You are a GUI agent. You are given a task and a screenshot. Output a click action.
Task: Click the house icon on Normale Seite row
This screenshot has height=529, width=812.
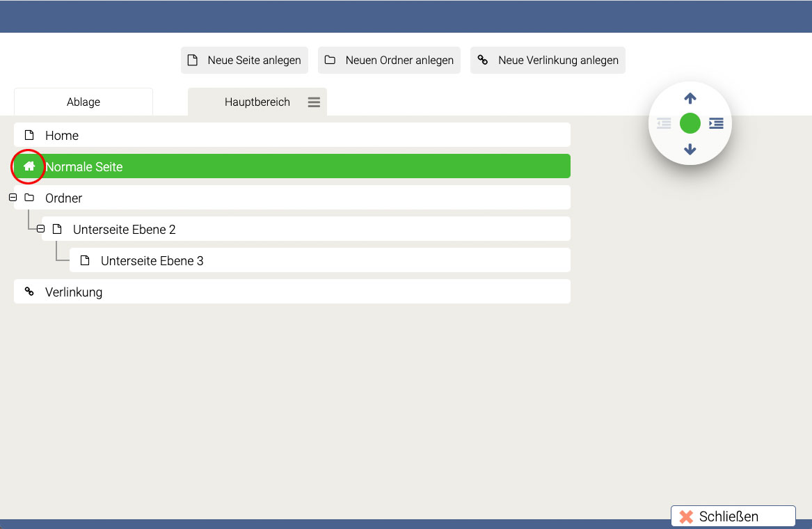pyautogui.click(x=29, y=166)
